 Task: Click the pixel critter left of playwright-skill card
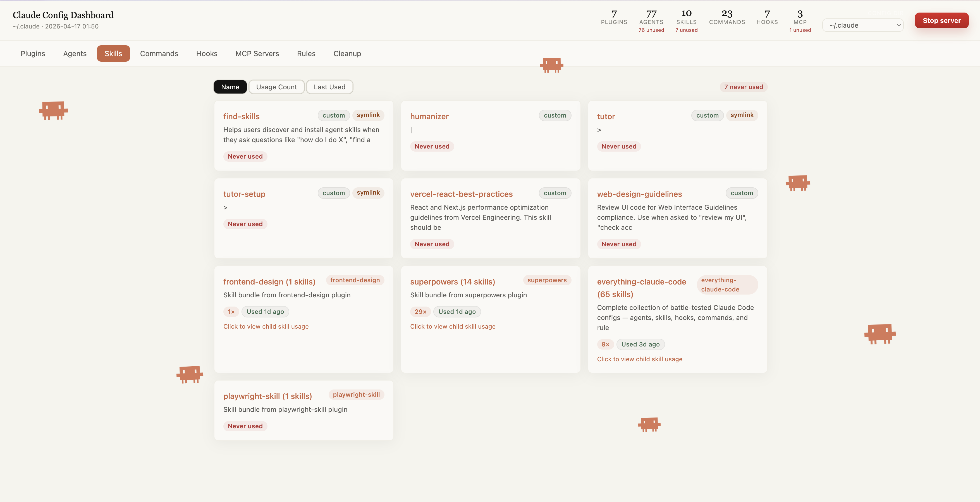point(190,375)
